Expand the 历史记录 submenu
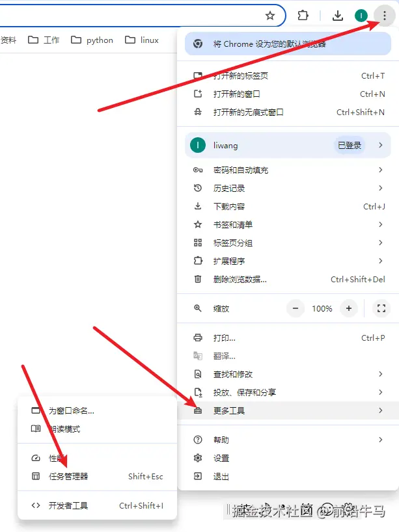399x532 pixels. [288, 188]
